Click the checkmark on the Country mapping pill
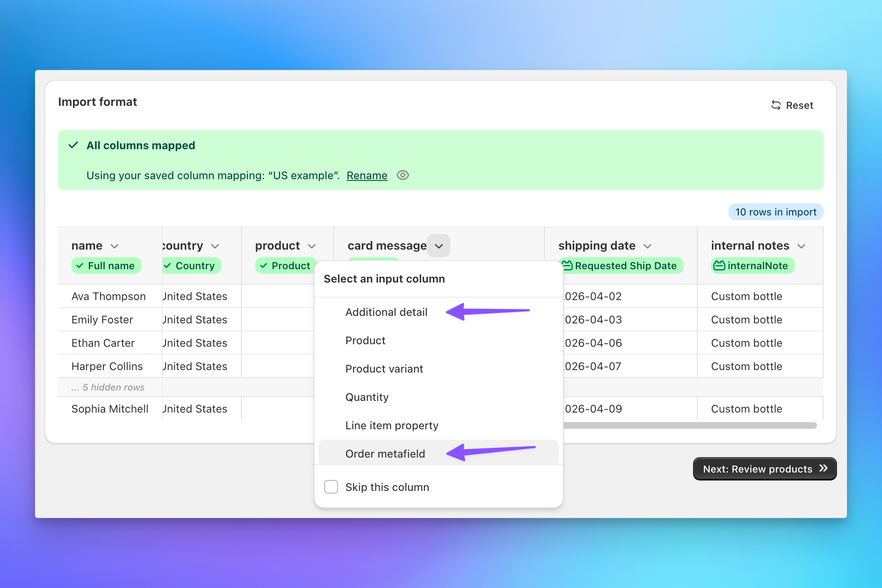Image resolution: width=882 pixels, height=588 pixels. [168, 265]
